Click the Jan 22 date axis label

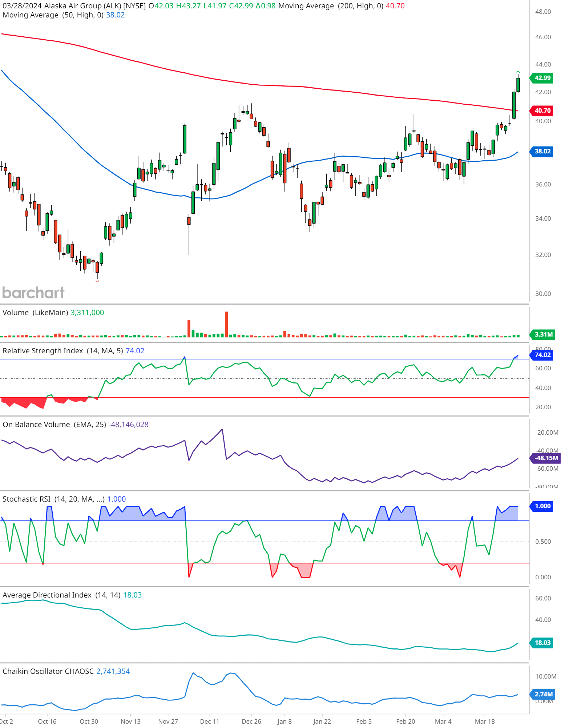click(x=322, y=721)
